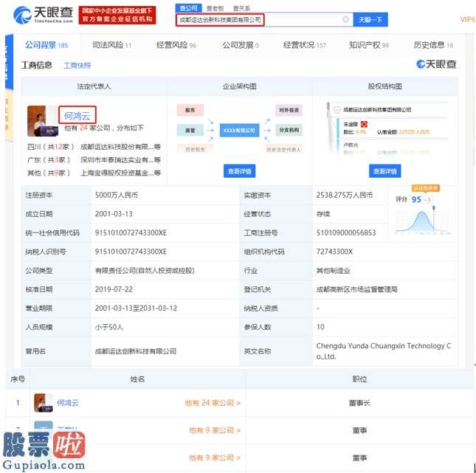Select organization code 72743300X

[334, 252]
